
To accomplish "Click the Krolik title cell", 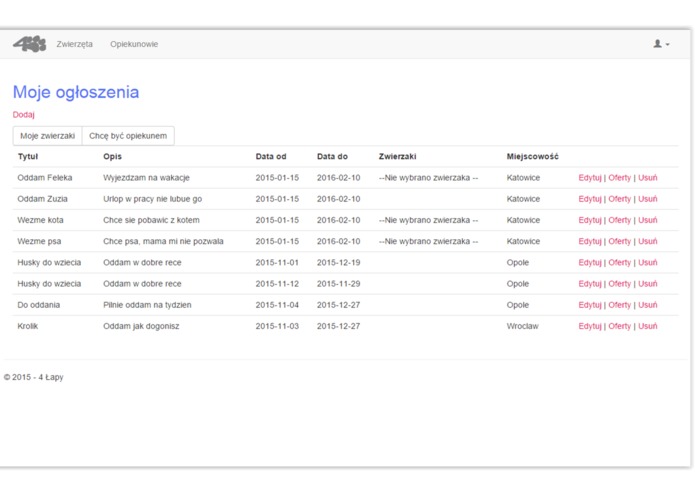I will (x=27, y=327).
